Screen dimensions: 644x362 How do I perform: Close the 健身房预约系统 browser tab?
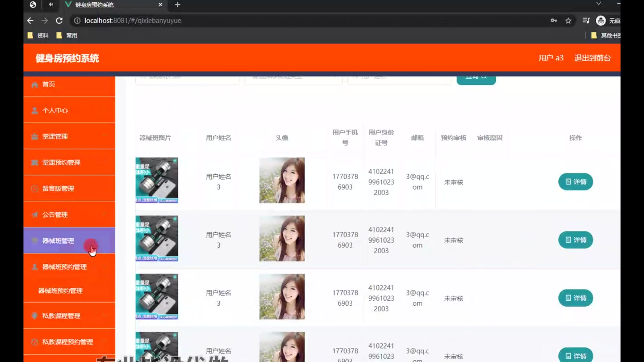click(160, 5)
